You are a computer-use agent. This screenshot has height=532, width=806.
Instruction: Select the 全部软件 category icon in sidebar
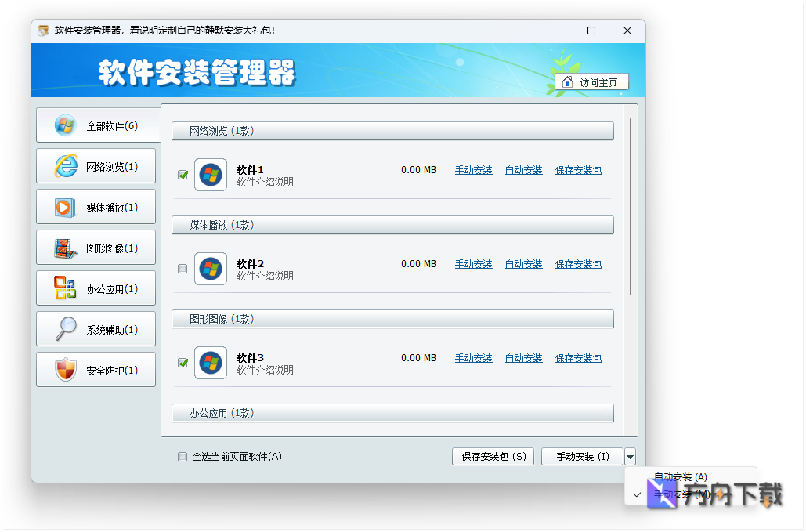pos(63,125)
